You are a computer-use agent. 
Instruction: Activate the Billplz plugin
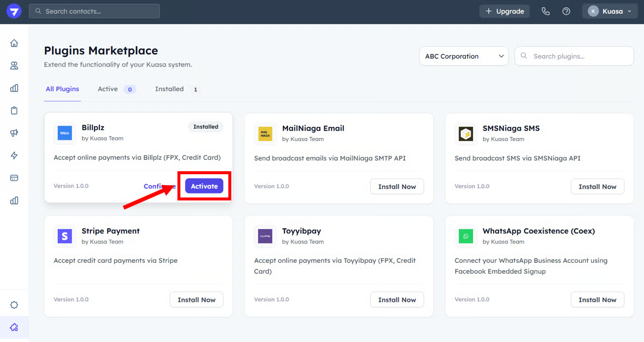(204, 186)
